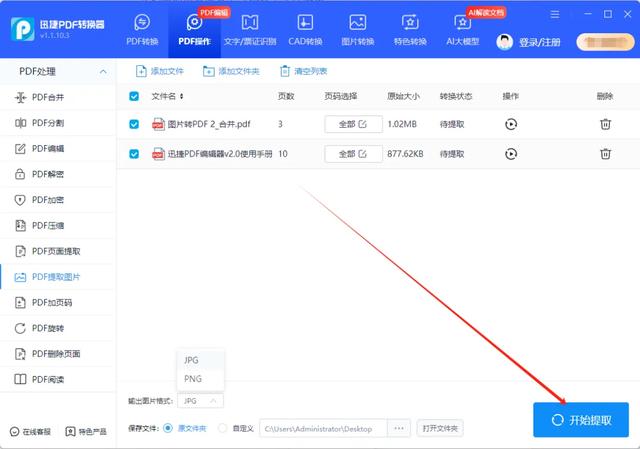The width and height of the screenshot is (640, 449).
Task: Click the 开始提取 button
Action: click(x=581, y=420)
